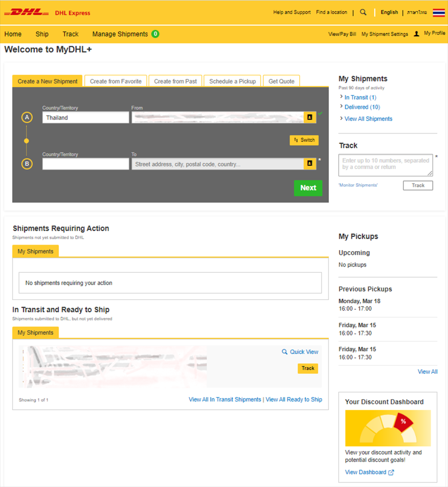The image size is (448, 487).
Task: Open address book icon in To field
Action: (x=309, y=164)
